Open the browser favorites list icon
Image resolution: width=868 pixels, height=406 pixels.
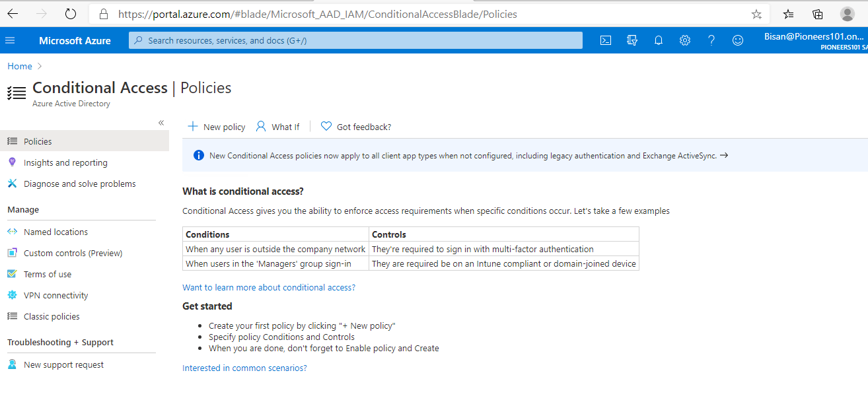pos(788,14)
